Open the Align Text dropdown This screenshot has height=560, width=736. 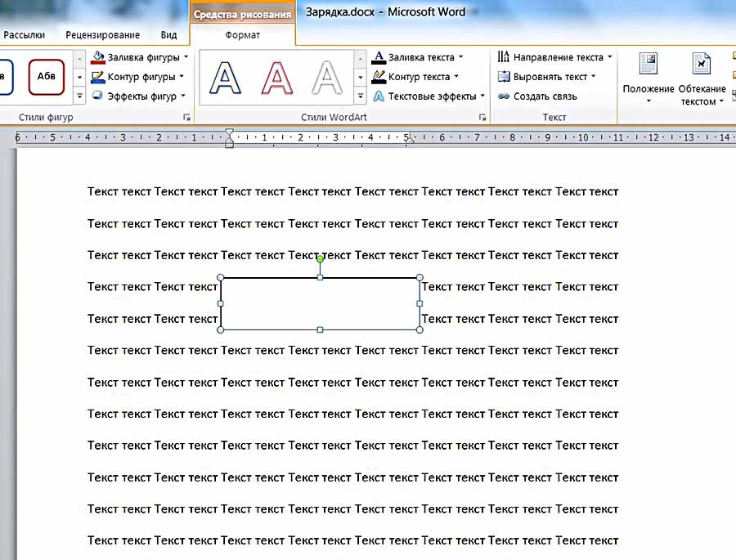pyautogui.click(x=547, y=77)
